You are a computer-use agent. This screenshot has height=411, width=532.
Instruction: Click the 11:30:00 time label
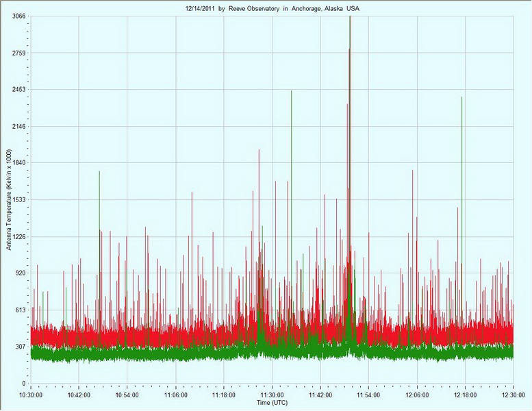tap(272, 395)
